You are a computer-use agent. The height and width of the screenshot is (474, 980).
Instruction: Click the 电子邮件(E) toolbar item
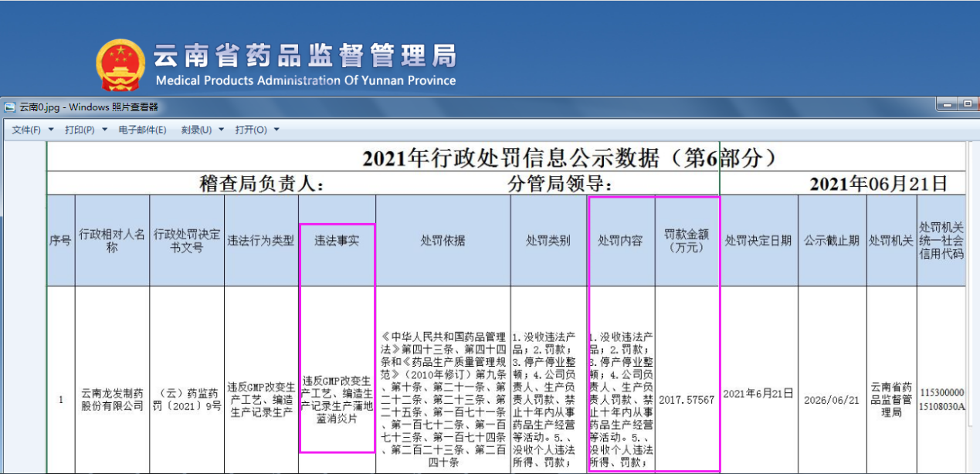(x=142, y=130)
